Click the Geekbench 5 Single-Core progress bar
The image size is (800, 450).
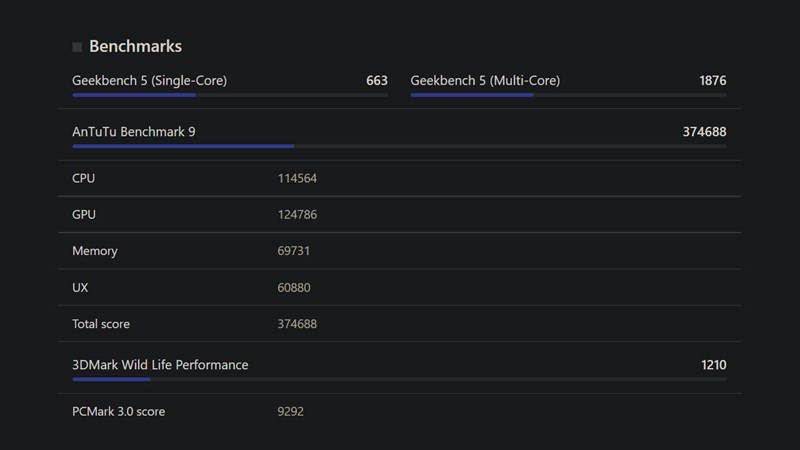(230, 95)
